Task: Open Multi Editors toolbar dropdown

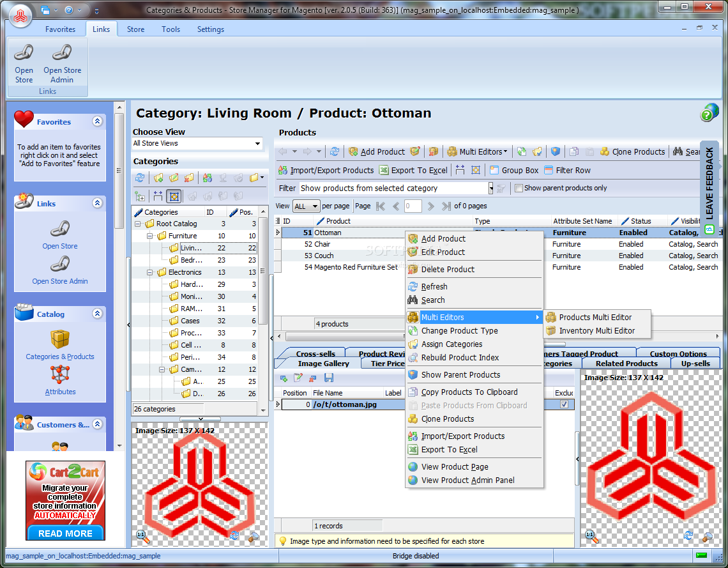Action: pyautogui.click(x=477, y=151)
